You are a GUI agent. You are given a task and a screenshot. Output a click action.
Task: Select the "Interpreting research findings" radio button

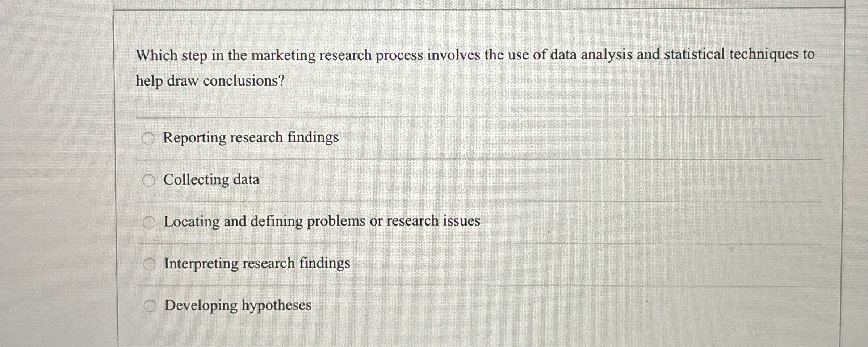[148, 264]
